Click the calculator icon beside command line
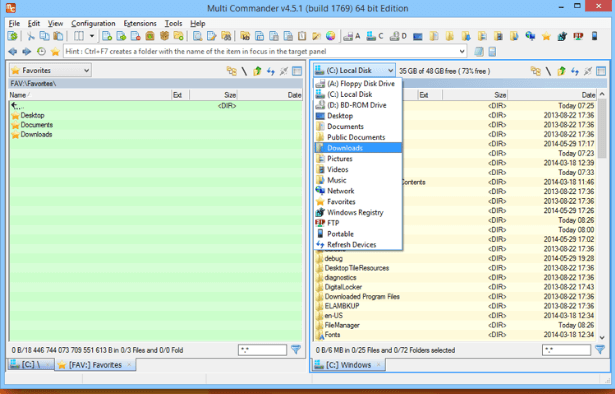The image size is (615, 394). (x=492, y=51)
